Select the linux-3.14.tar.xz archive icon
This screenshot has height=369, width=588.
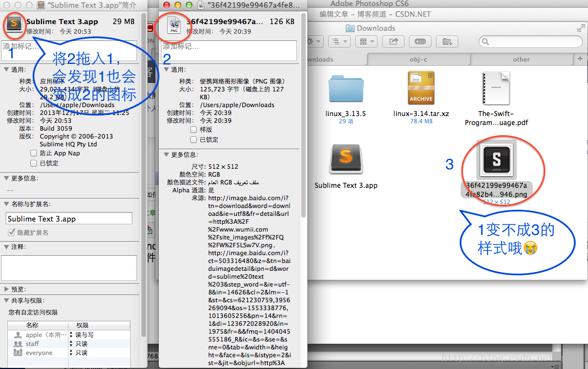click(x=421, y=87)
